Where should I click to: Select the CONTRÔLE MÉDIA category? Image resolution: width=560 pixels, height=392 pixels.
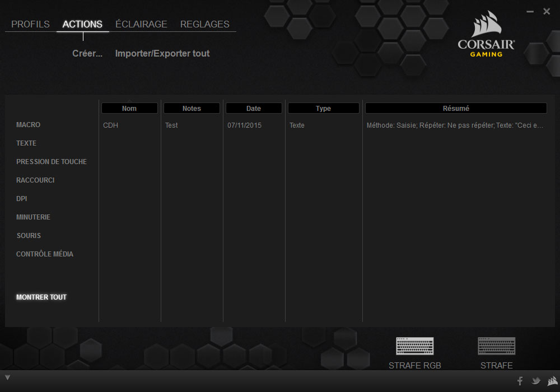pos(45,254)
